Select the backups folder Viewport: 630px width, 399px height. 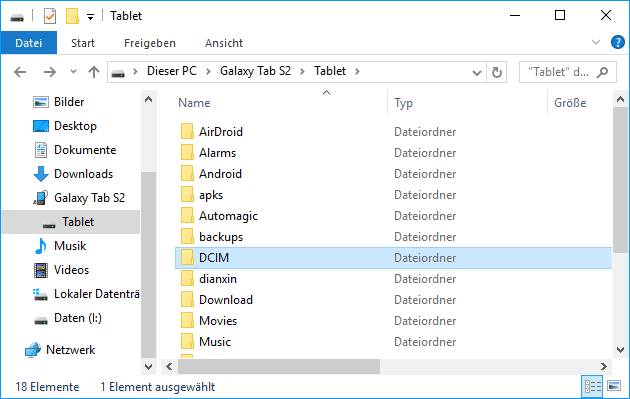coord(221,237)
